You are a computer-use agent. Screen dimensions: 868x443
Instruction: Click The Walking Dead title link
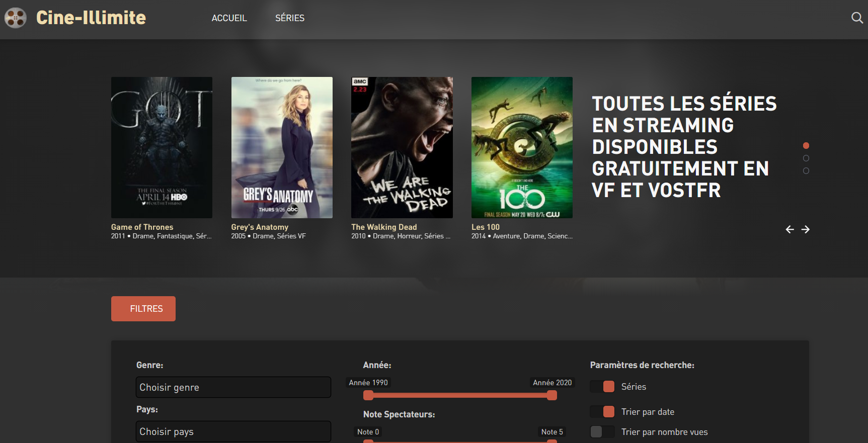[384, 227]
